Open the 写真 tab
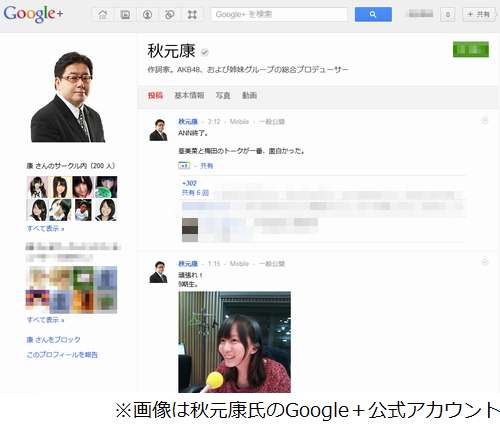Screen dimensions: 500x427 pos(223,96)
